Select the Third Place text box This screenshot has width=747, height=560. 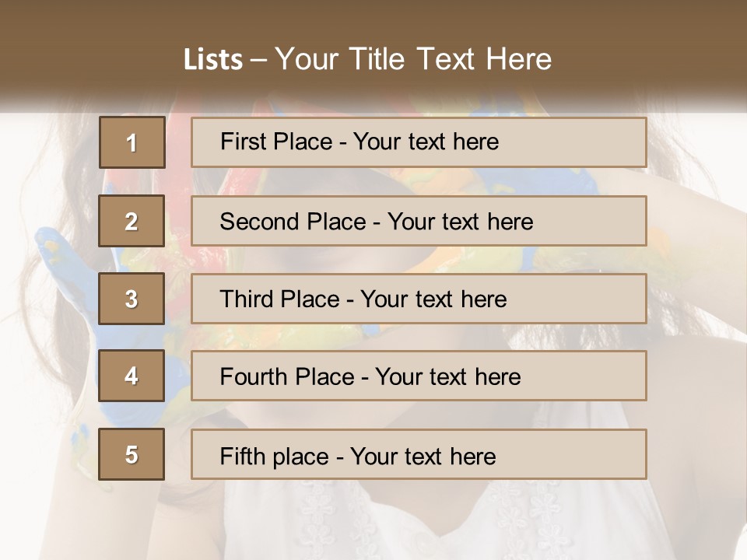pos(419,299)
